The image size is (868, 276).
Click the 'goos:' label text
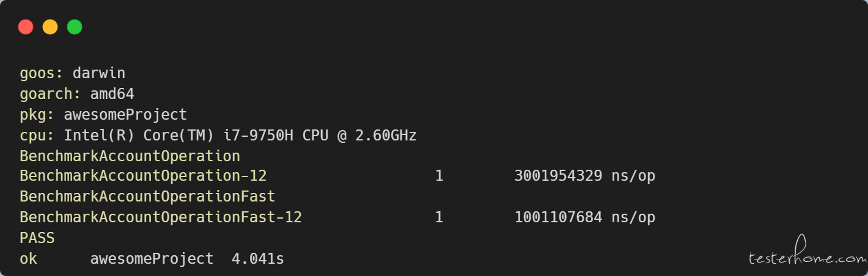click(x=42, y=74)
